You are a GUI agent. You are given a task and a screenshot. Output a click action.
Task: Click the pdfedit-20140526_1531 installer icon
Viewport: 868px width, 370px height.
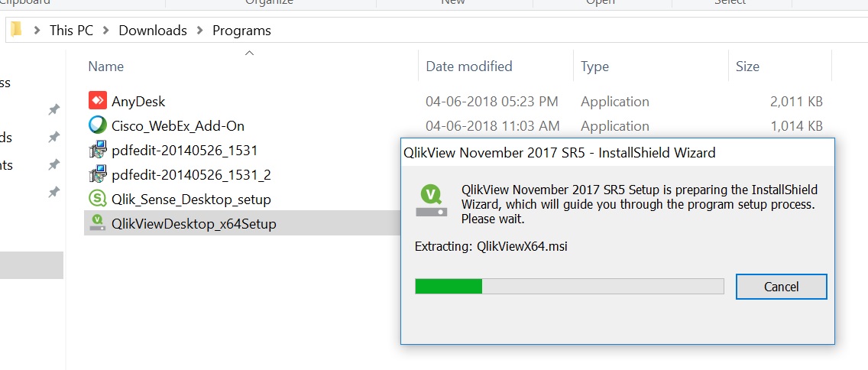point(98,150)
